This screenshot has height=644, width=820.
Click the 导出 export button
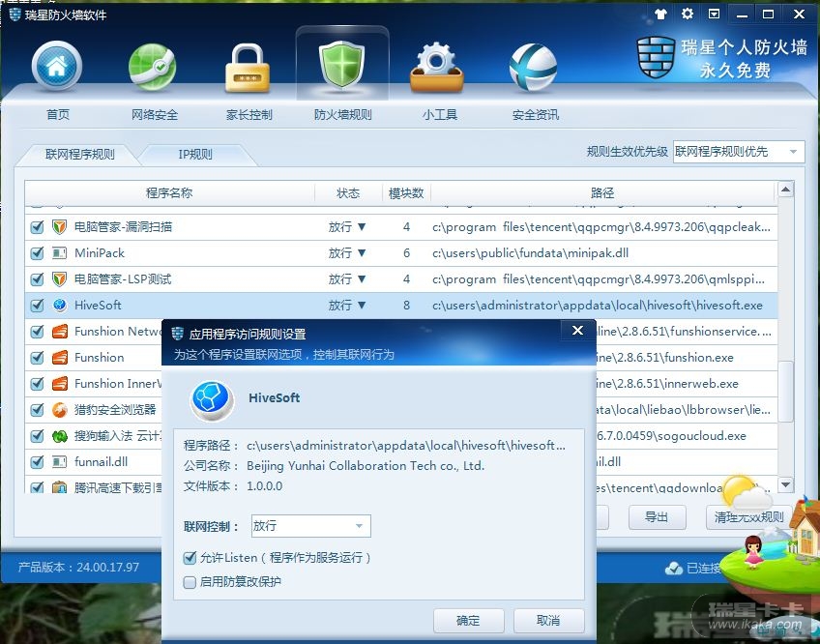point(657,517)
